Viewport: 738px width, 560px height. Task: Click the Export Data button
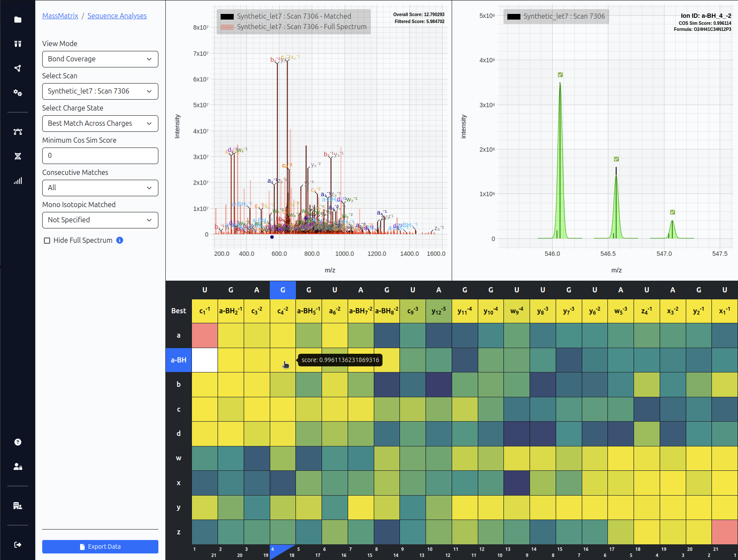(100, 547)
